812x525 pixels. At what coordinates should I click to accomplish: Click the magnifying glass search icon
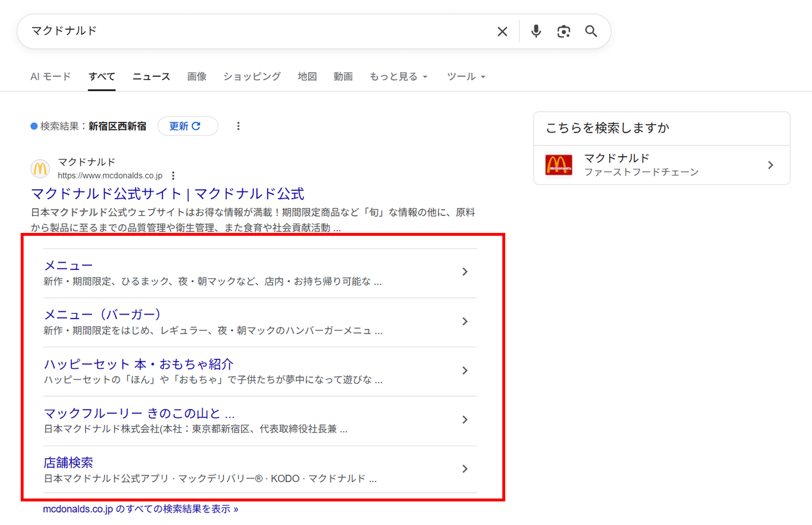591,32
